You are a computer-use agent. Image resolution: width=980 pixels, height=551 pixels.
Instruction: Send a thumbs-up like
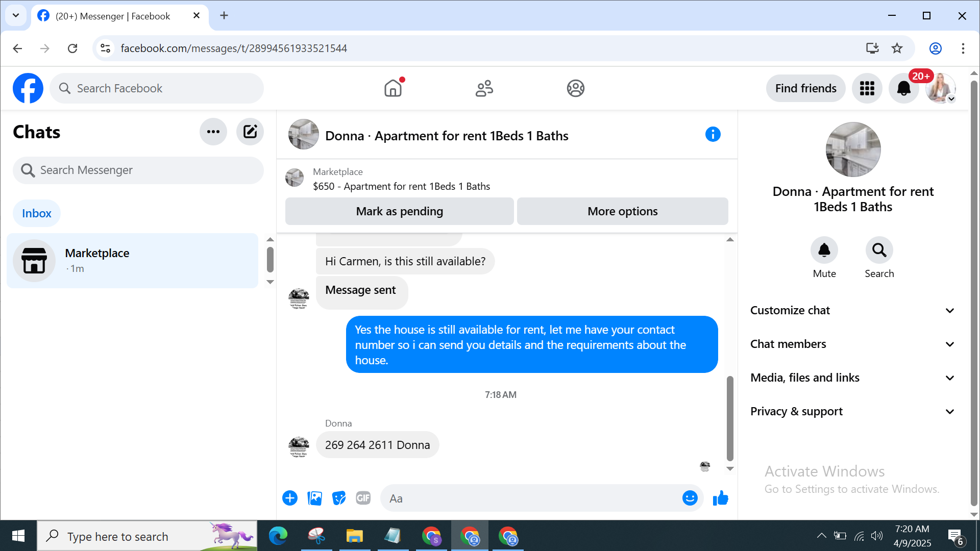point(720,498)
